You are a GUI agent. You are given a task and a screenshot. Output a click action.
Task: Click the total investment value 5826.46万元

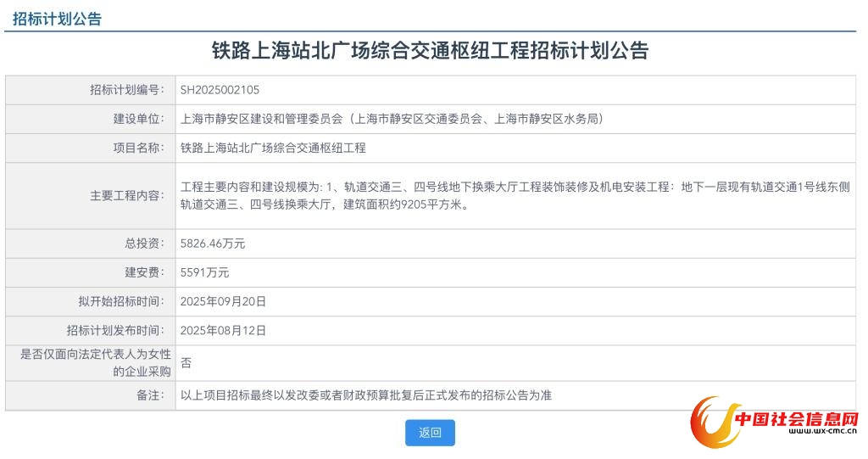213,243
